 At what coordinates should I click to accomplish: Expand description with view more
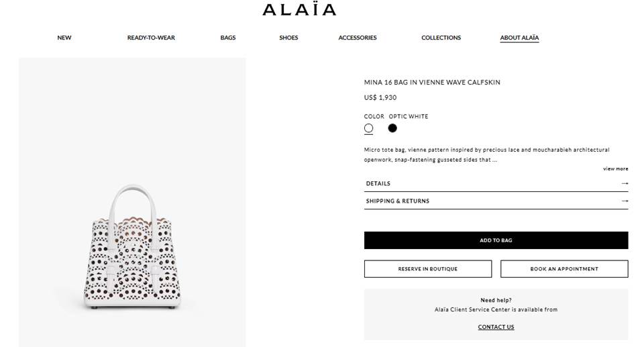pyautogui.click(x=615, y=168)
